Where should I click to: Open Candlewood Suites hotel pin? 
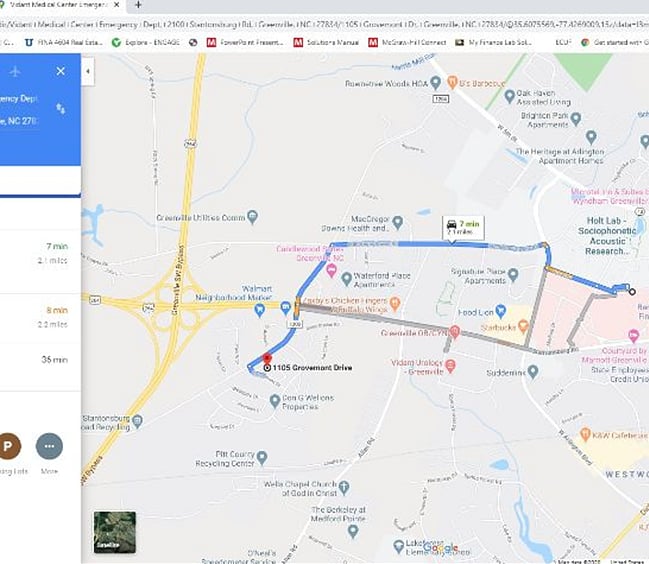(x=331, y=271)
